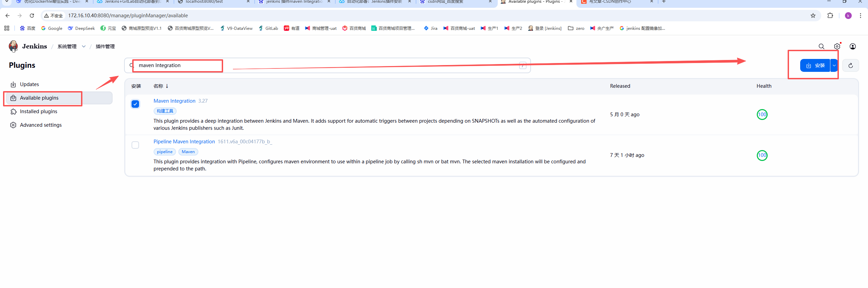The image size is (868, 288).
Task: Expand the 安装 button dropdown arrow
Action: pyautogui.click(x=834, y=65)
